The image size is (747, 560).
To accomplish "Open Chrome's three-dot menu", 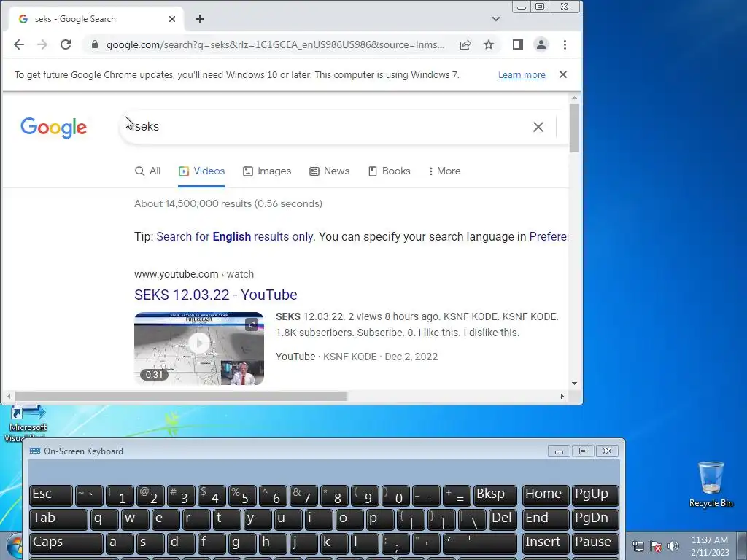I will [x=565, y=44].
